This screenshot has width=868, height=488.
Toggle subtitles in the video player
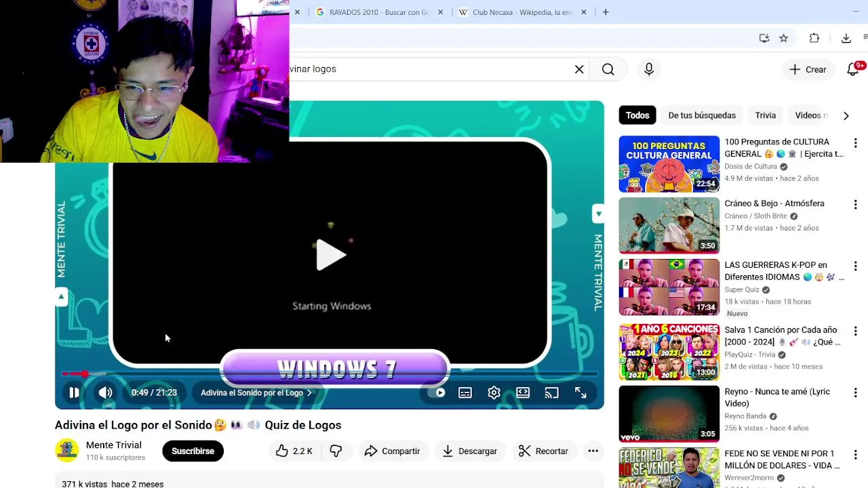coord(465,392)
